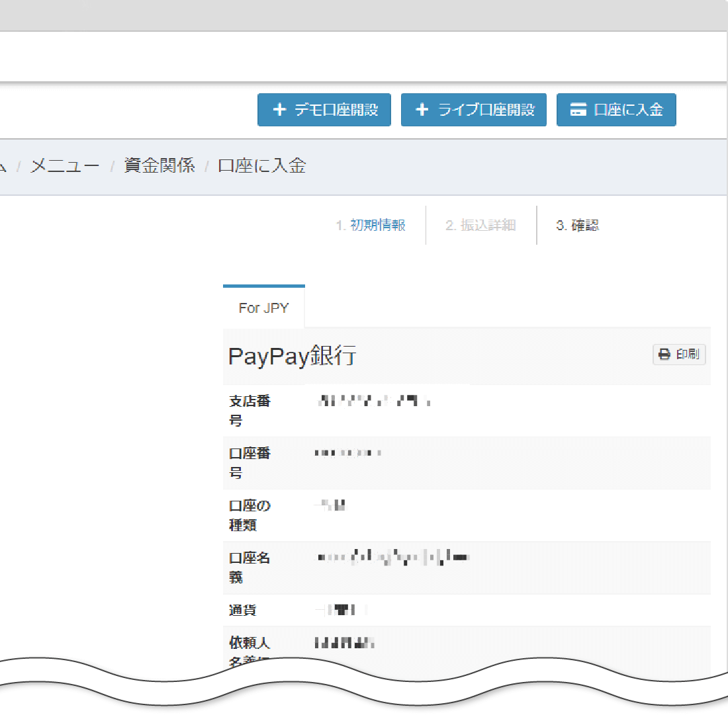Go to step 1. 初期情報
The image size is (728, 721).
click(371, 226)
